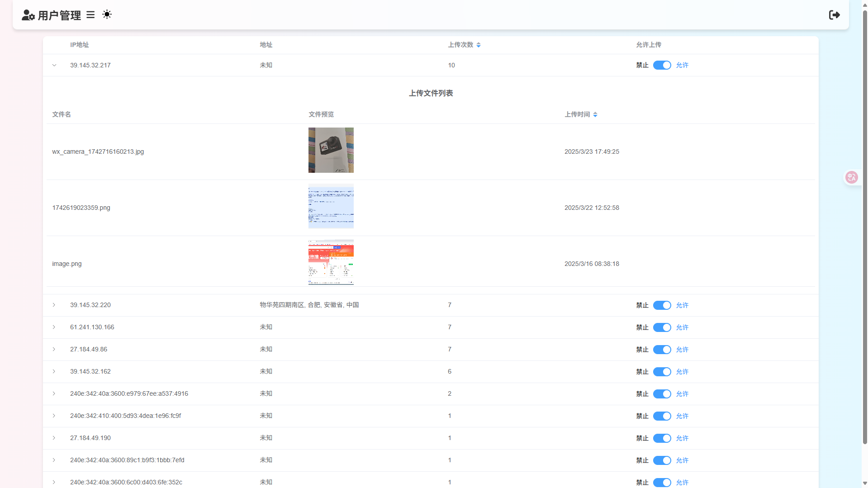This screenshot has width=868, height=488.
Task: Expand the 61.241.130.166 row
Action: point(54,327)
